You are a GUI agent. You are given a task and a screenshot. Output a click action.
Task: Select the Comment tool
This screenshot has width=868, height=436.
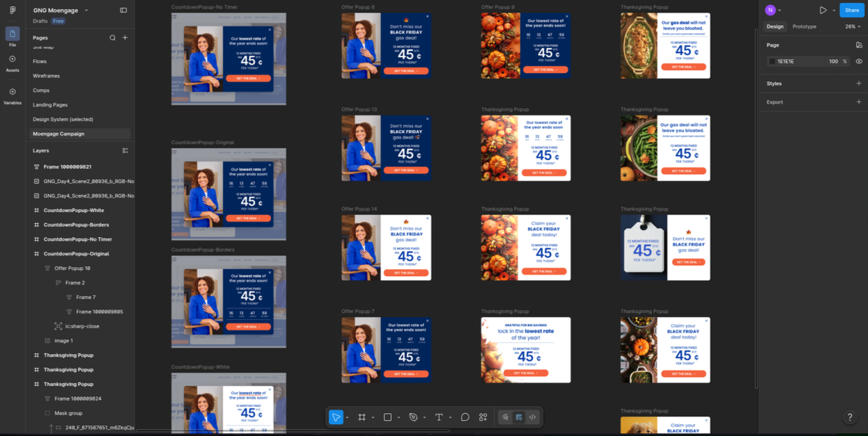(x=465, y=417)
